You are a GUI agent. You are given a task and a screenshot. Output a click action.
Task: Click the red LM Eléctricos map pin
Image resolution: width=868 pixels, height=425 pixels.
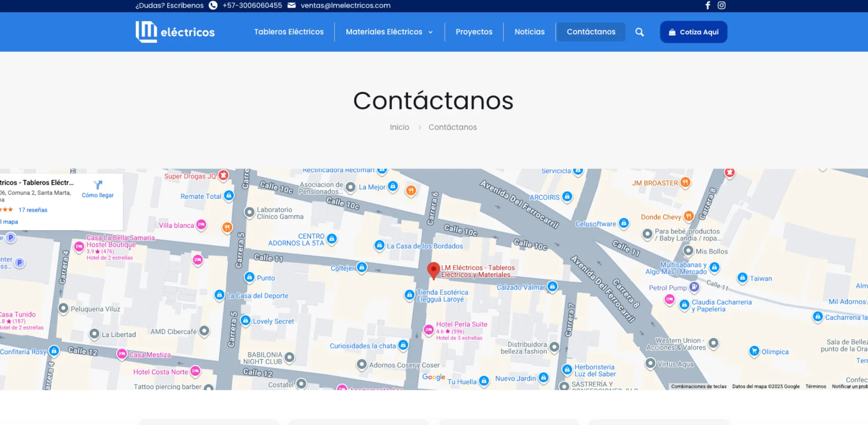(x=434, y=270)
